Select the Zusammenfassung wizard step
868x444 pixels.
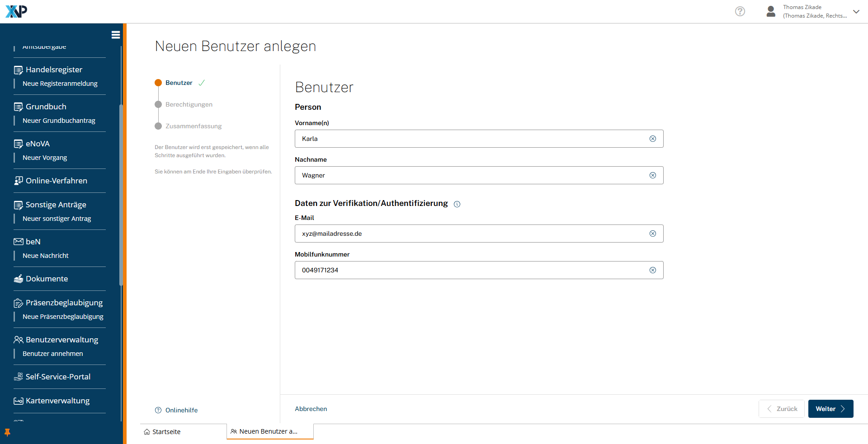[193, 126]
